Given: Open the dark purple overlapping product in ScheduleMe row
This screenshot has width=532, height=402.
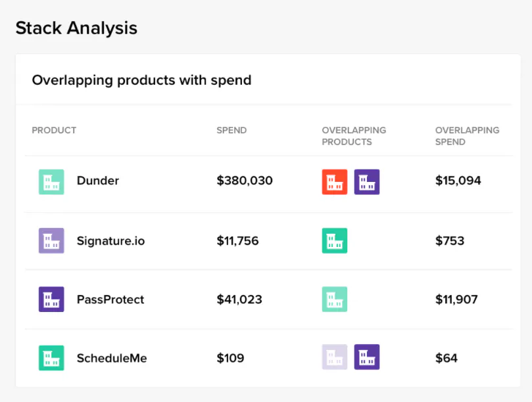Looking at the screenshot, I should click(x=367, y=357).
